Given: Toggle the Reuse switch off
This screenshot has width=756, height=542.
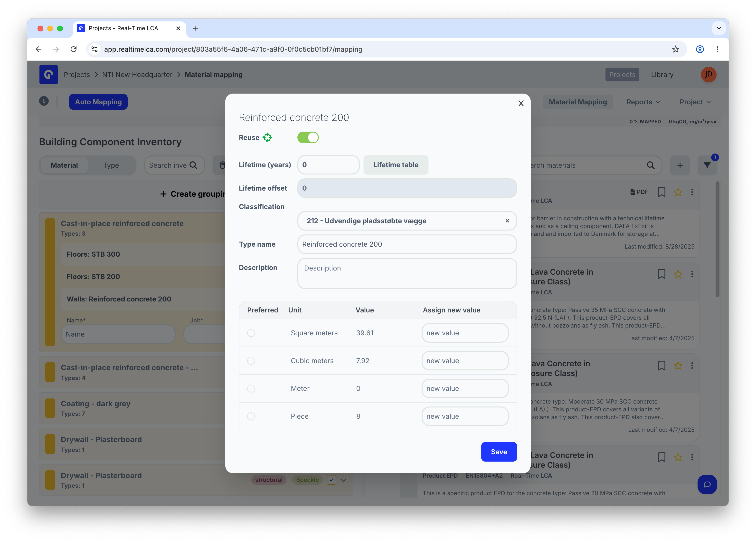Looking at the screenshot, I should pyautogui.click(x=308, y=137).
